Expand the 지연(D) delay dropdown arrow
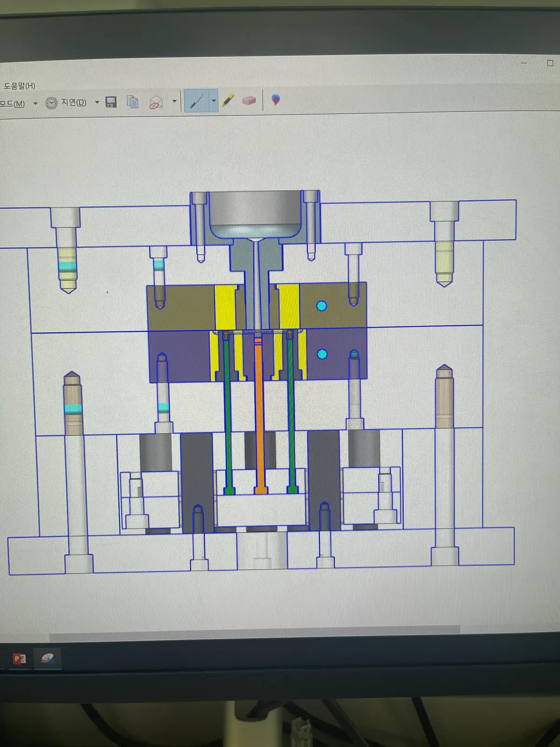 tap(97, 102)
